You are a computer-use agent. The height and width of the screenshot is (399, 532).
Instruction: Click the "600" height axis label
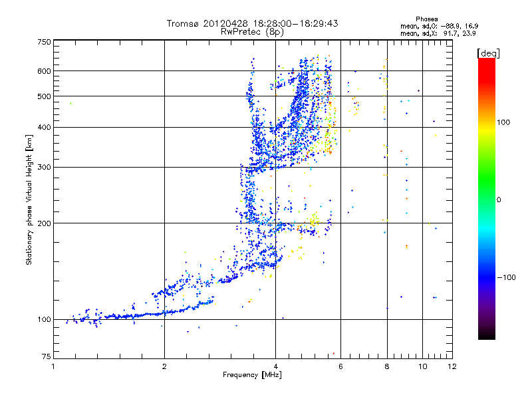point(44,71)
